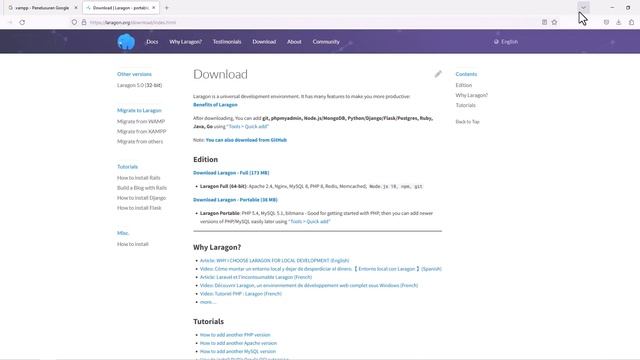Screen dimensions: 640x360
Task: Click the forward navigation arrow
Action: coord(10,22)
